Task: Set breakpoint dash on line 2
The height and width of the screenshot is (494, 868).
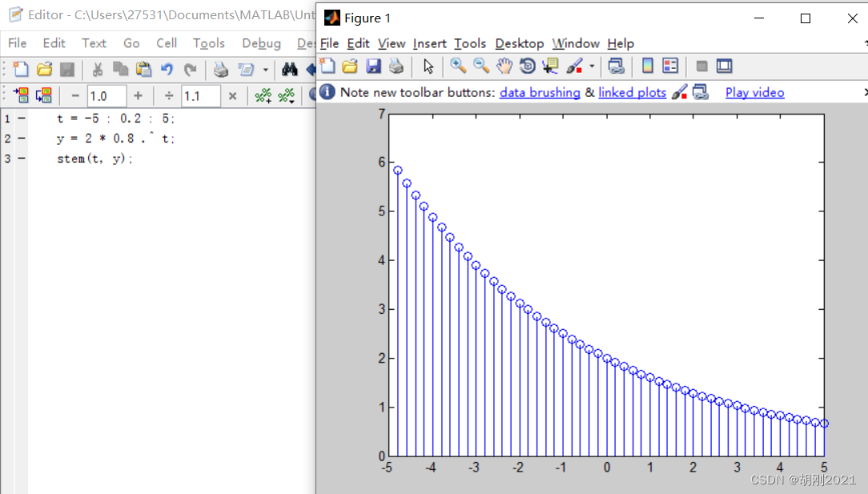Action: pyautogui.click(x=22, y=138)
